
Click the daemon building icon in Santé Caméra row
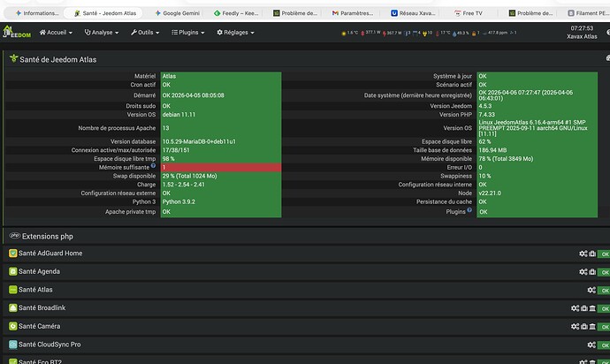point(592,326)
